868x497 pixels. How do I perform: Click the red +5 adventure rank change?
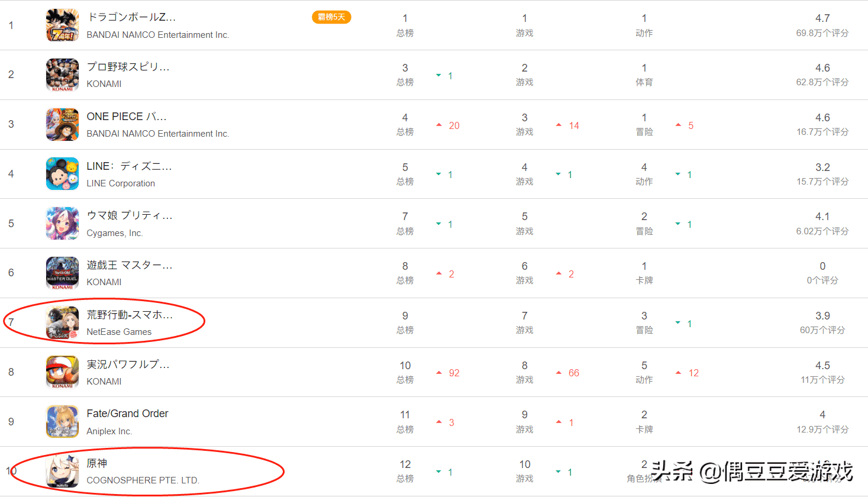(x=685, y=125)
